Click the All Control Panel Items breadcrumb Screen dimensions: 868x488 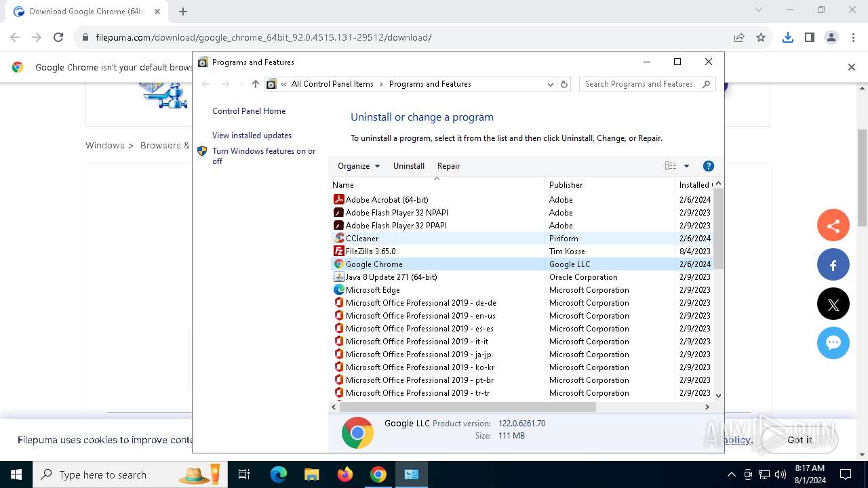pyautogui.click(x=332, y=84)
